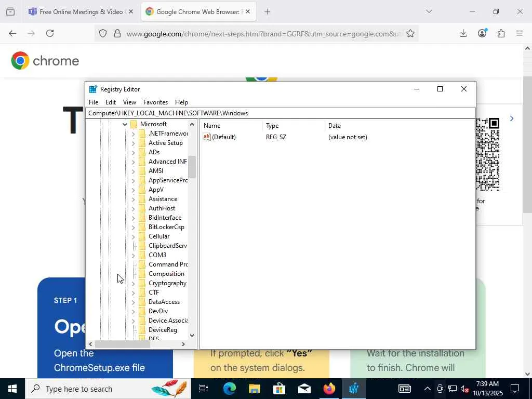Open Microsoft Edge from the taskbar
Viewport: 532px width, 399px height.
pos(230,389)
